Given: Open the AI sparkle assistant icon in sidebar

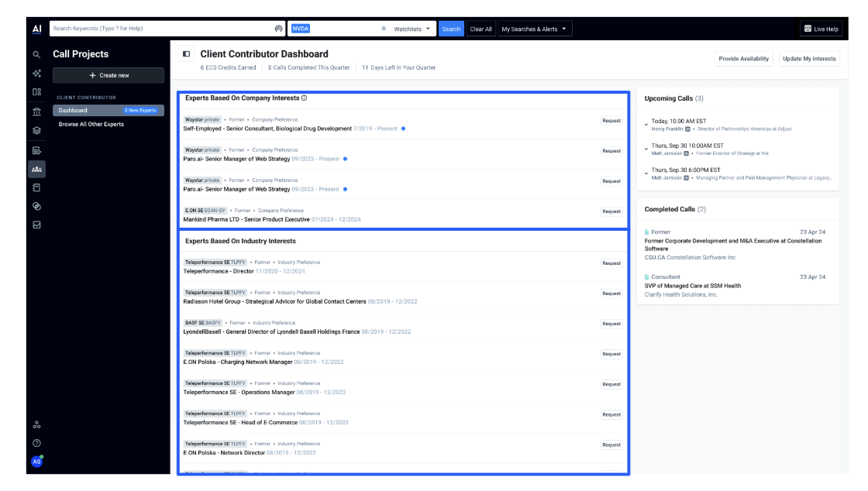Looking at the screenshot, I should pos(36,74).
